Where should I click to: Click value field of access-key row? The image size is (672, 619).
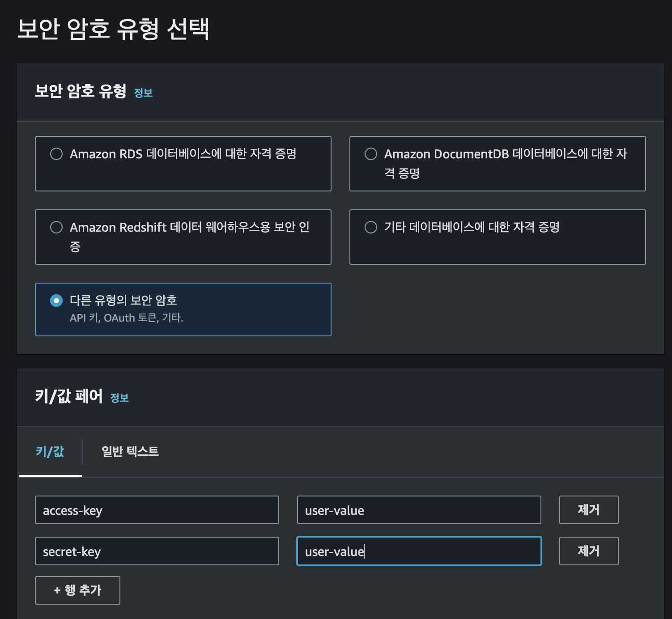[419, 510]
